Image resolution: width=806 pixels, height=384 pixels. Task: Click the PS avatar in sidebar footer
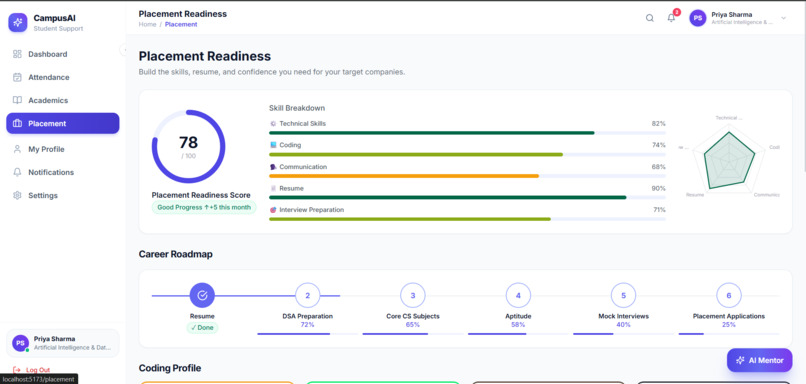(21, 343)
